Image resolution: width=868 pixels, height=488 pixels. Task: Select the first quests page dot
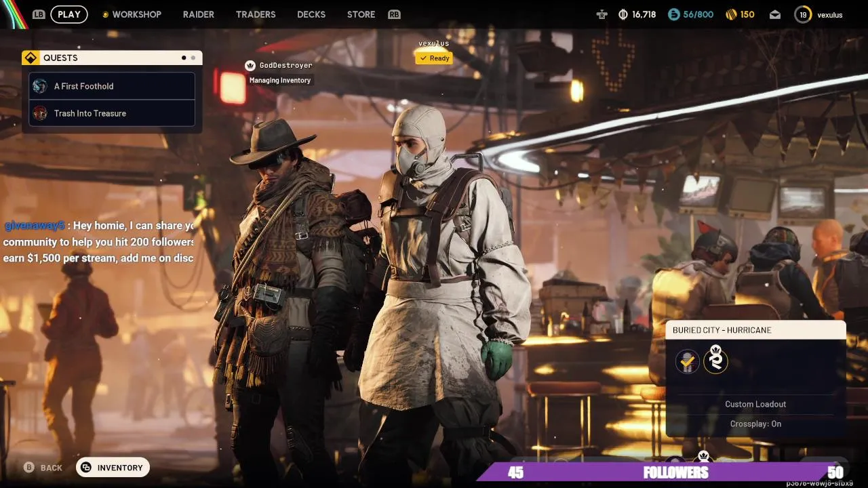pyautogui.click(x=184, y=58)
